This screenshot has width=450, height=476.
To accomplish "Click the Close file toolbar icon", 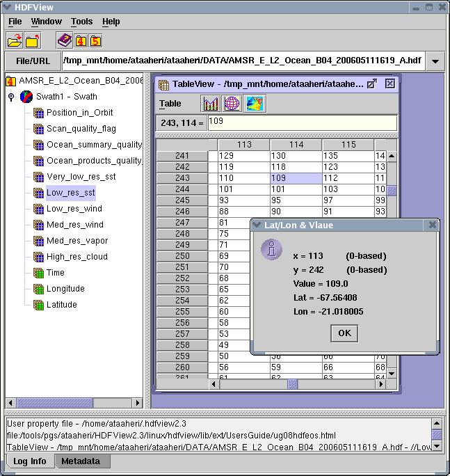I will point(33,40).
